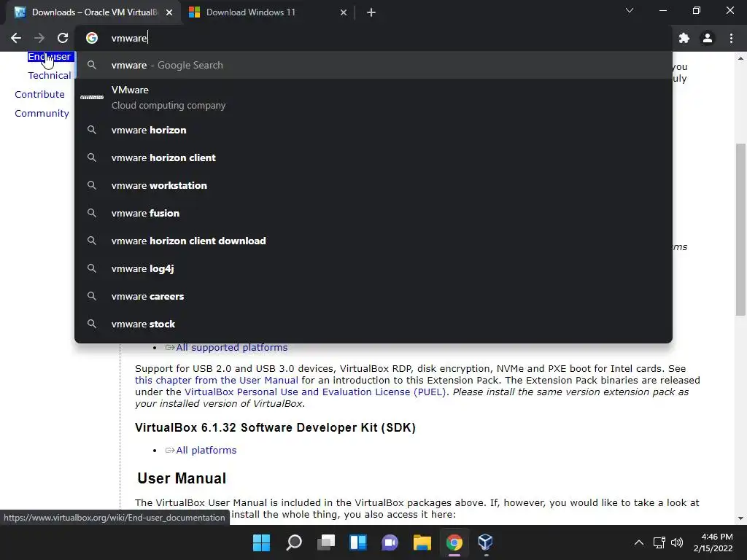
Task: Choose the 'vmware - Google Search' suggestion
Action: click(373, 65)
